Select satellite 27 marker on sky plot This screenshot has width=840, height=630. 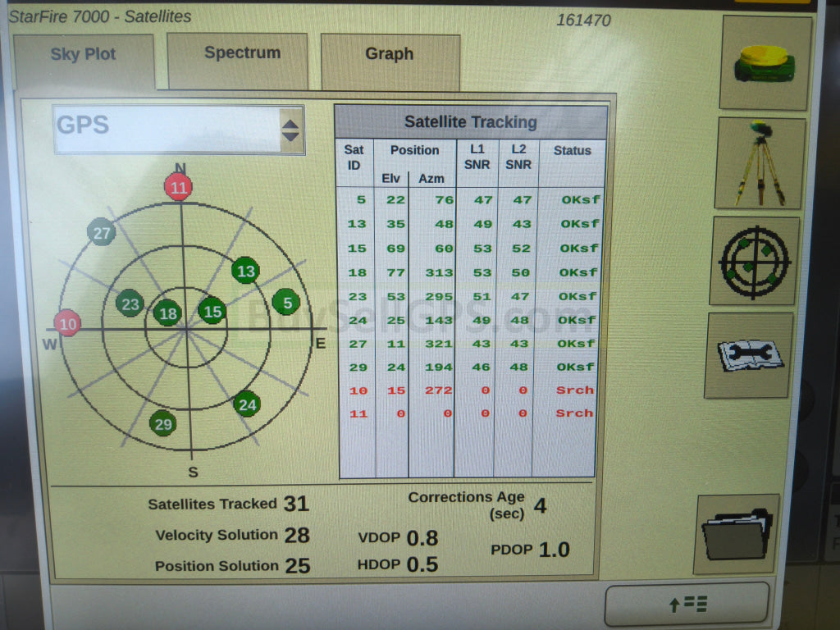[x=101, y=232]
